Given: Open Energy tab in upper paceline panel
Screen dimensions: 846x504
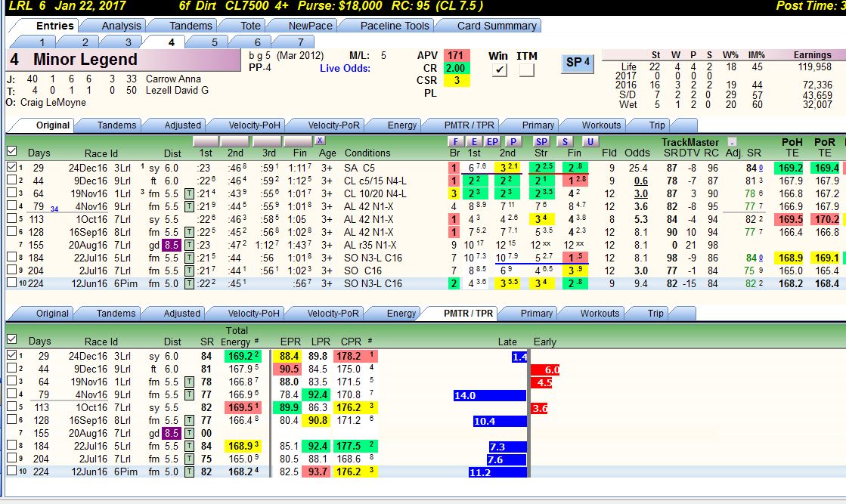Looking at the screenshot, I should (x=402, y=125).
